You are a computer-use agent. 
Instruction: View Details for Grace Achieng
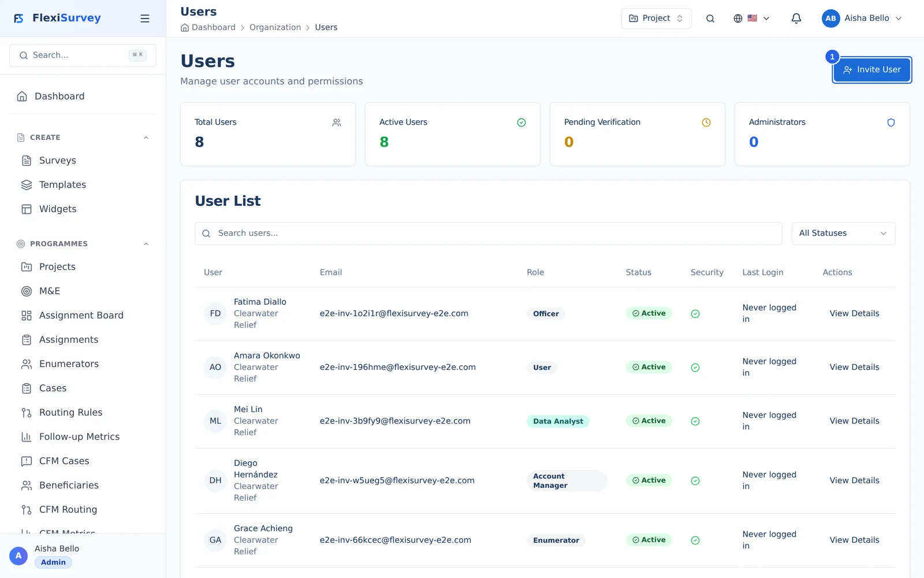tap(854, 540)
